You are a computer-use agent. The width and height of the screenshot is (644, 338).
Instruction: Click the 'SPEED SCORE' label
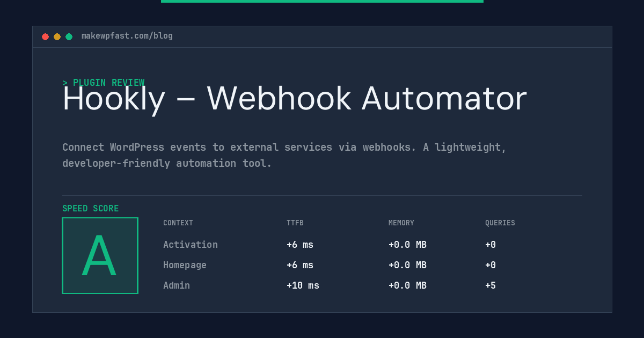click(x=91, y=209)
